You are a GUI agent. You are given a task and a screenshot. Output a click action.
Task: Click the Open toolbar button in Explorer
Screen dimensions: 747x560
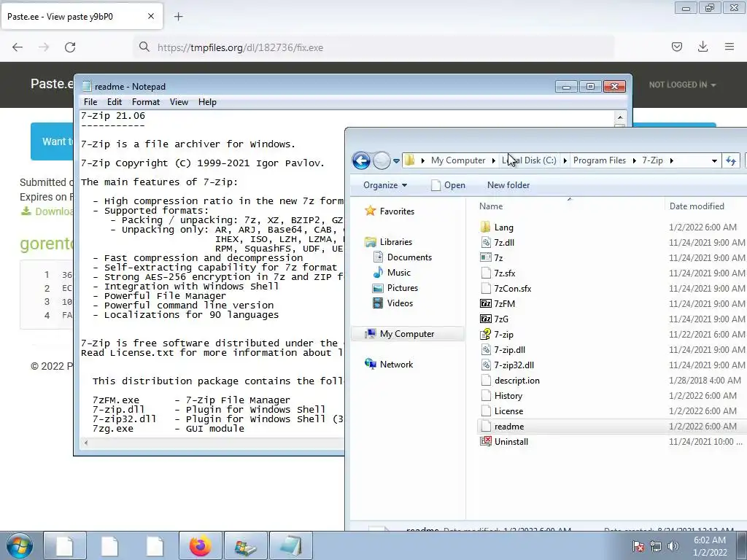pos(448,185)
